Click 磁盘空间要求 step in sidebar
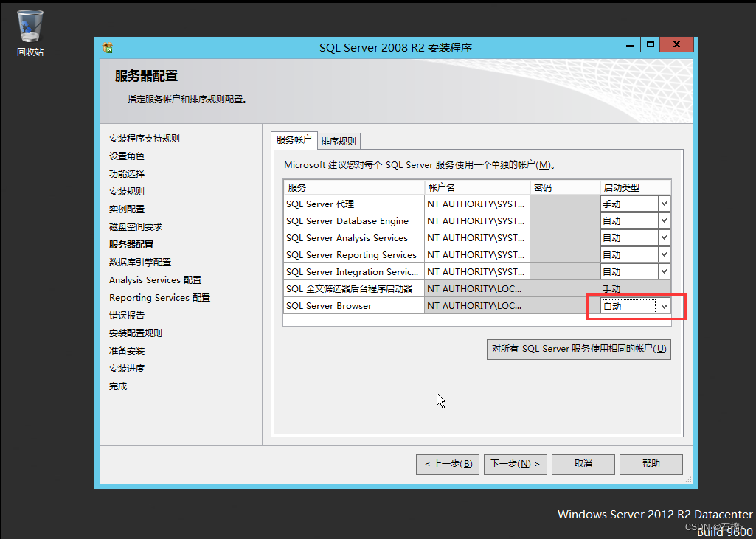The image size is (756, 539). (136, 226)
